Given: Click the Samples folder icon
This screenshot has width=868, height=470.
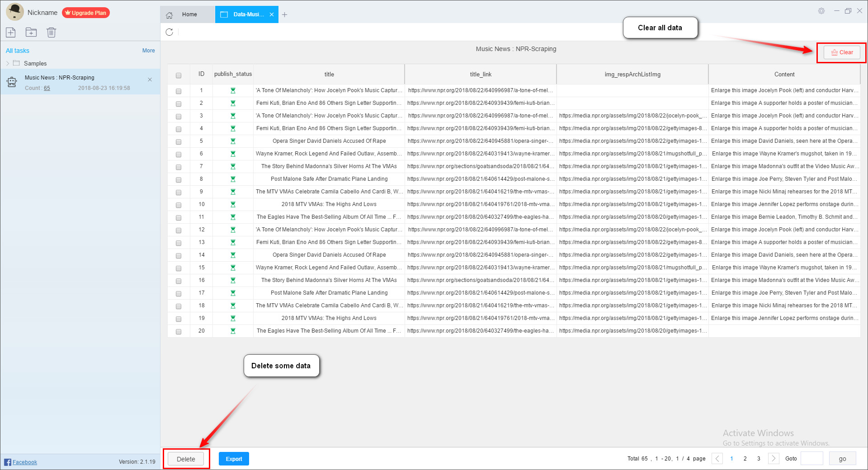Looking at the screenshot, I should point(16,63).
